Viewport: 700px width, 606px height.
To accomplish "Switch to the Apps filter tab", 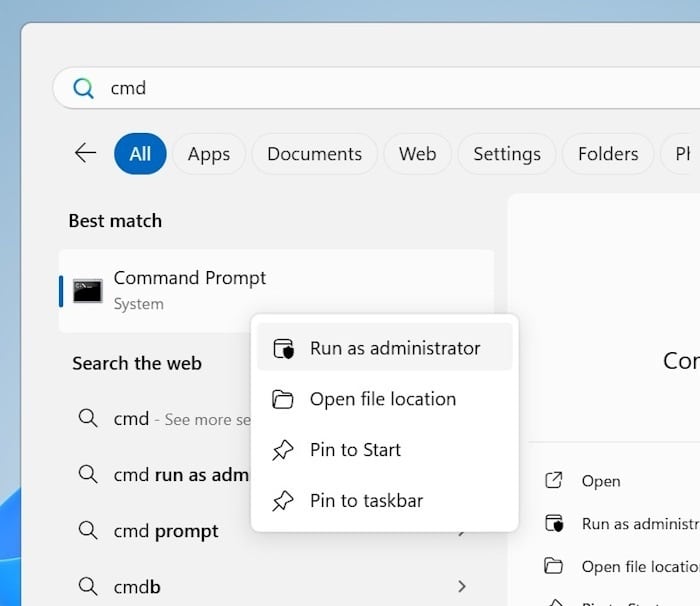I will [209, 154].
